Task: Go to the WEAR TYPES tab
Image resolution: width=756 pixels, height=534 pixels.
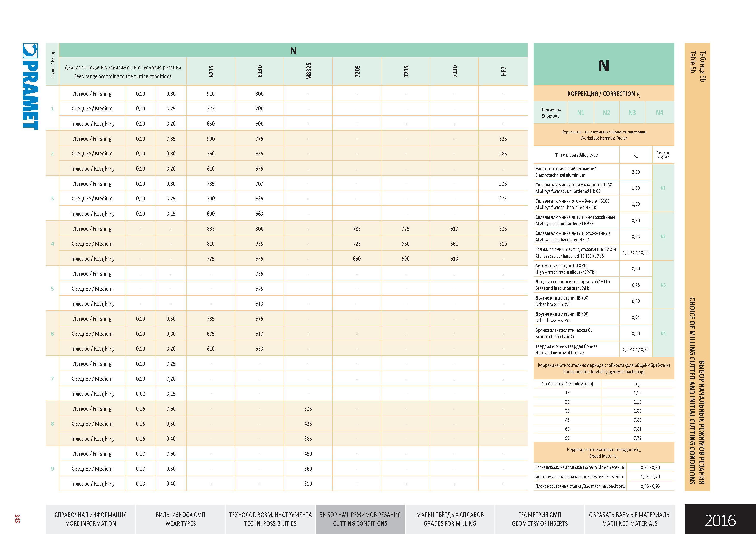Action: (180, 519)
